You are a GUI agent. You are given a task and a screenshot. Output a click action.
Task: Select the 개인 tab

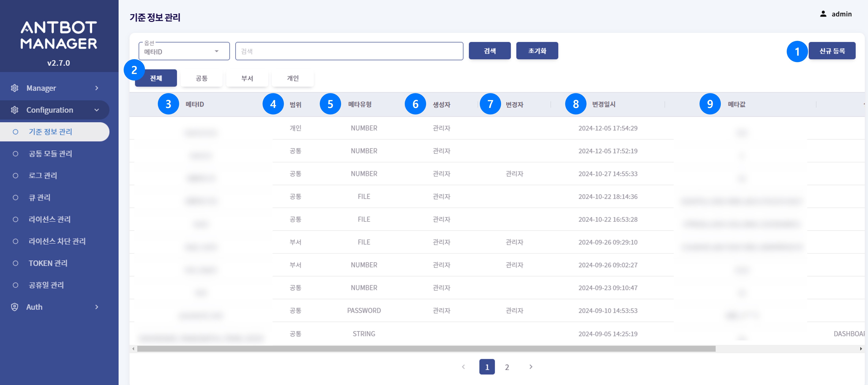[293, 78]
